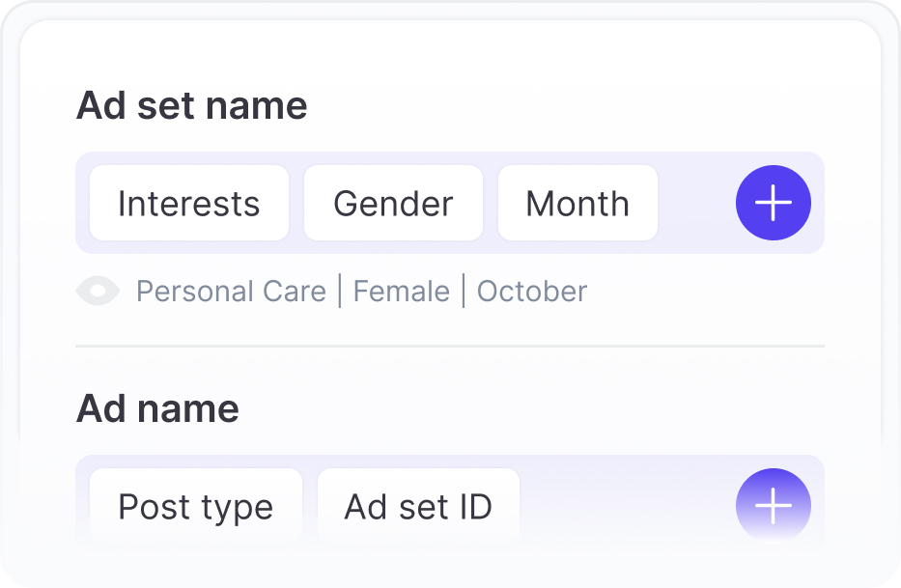
Task: Focus empty space in Ad set name field
Action: [x=696, y=203]
